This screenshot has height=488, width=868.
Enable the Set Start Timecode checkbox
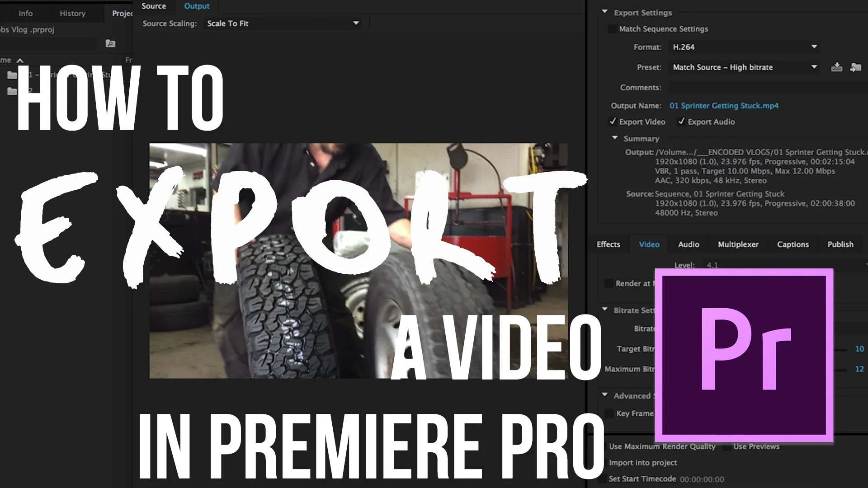click(602, 479)
